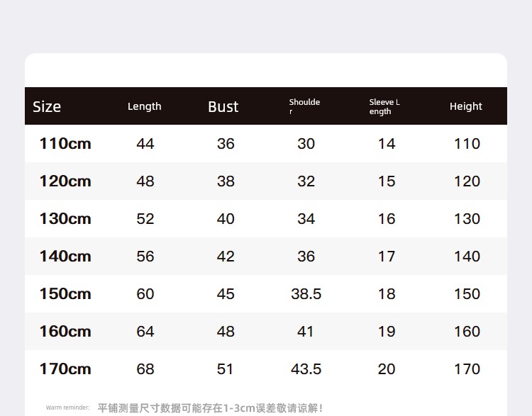Click the sleeve length value 20
Viewport: 532px width, 416px height.
coord(387,369)
